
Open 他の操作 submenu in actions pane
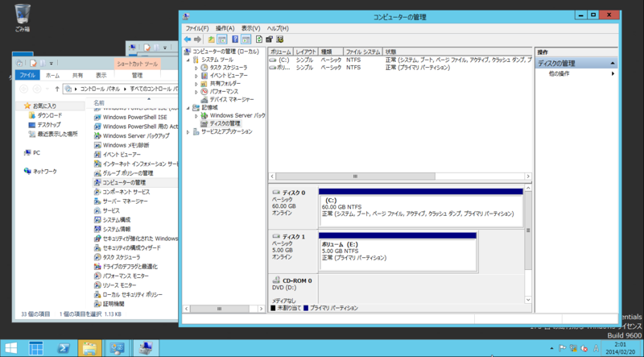coord(576,73)
